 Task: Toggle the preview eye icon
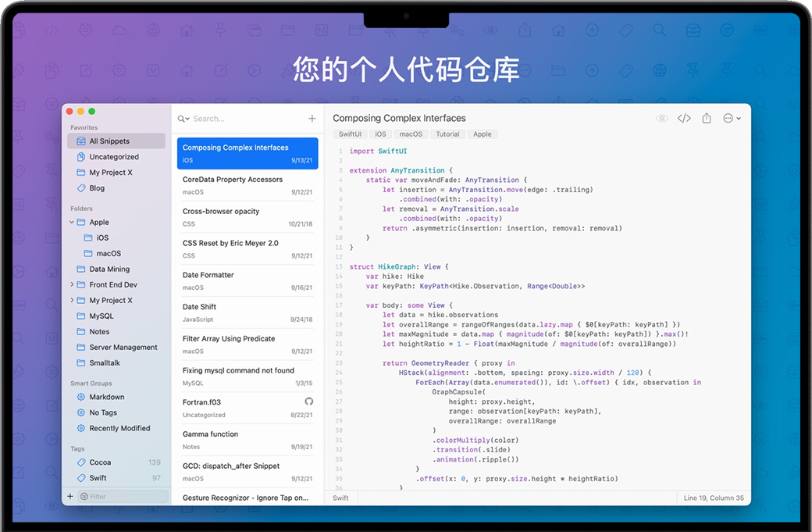click(x=661, y=119)
